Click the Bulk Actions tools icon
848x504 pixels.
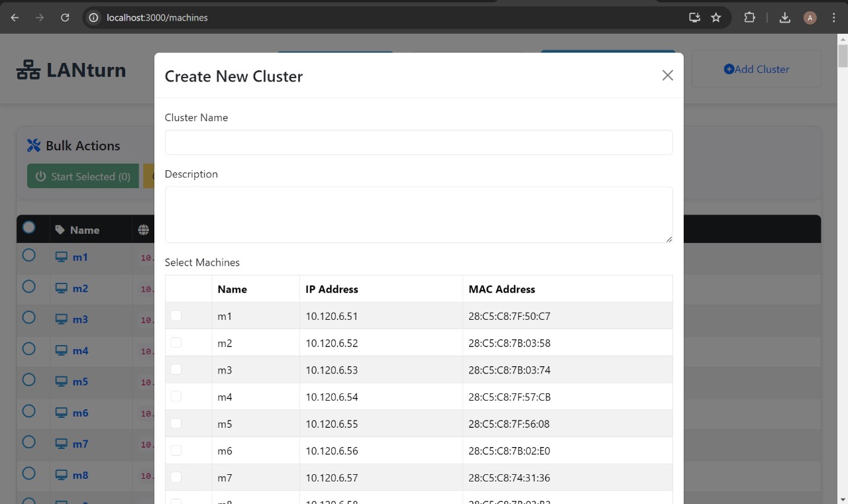pyautogui.click(x=34, y=146)
